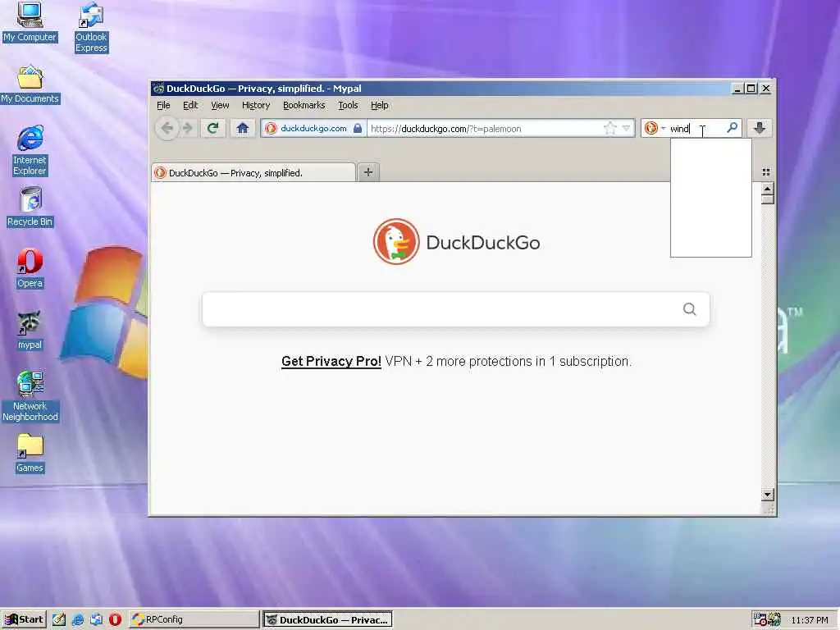Viewport: 840px width, 630px height.
Task: Open the Edit menu
Action: coord(190,105)
